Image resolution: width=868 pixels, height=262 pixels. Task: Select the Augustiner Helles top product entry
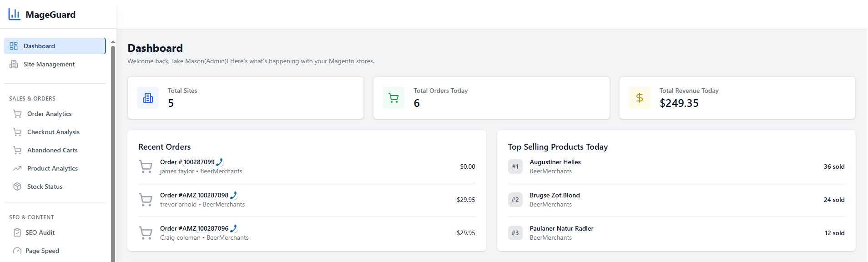coord(555,161)
